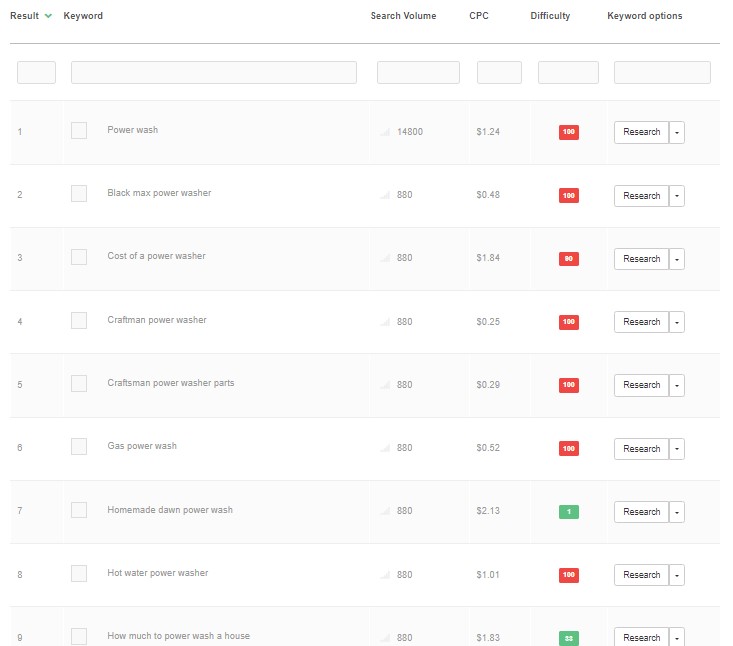
Task: Click the red difficulty badge for Power wash
Action: point(568,132)
